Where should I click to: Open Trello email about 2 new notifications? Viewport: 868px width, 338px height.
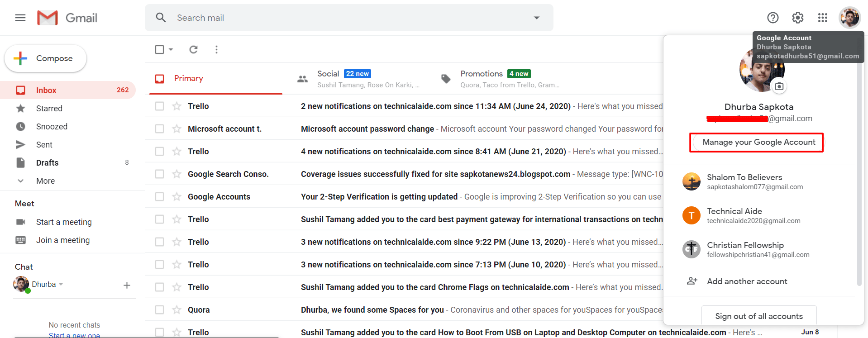click(404, 106)
